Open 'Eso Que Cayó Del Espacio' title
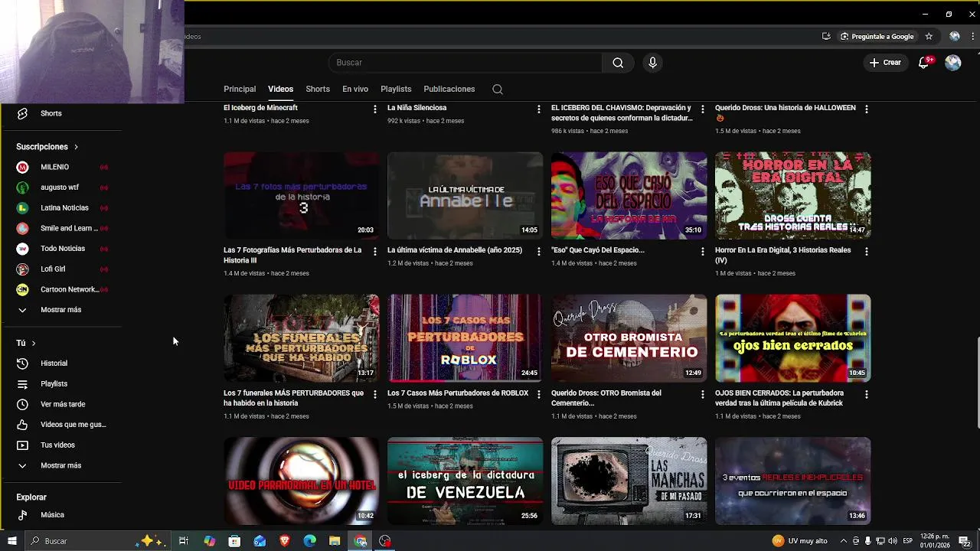Viewport: 980px width, 551px height. pos(598,250)
